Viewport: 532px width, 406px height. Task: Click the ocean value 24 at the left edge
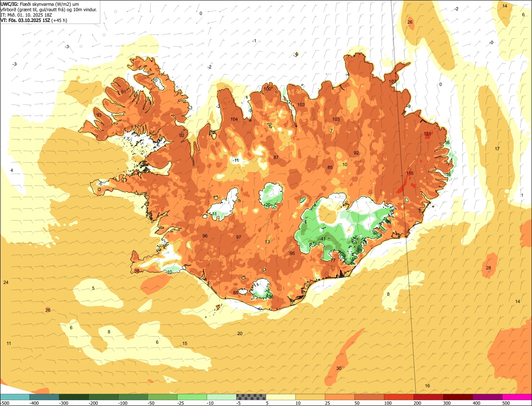click(6, 282)
